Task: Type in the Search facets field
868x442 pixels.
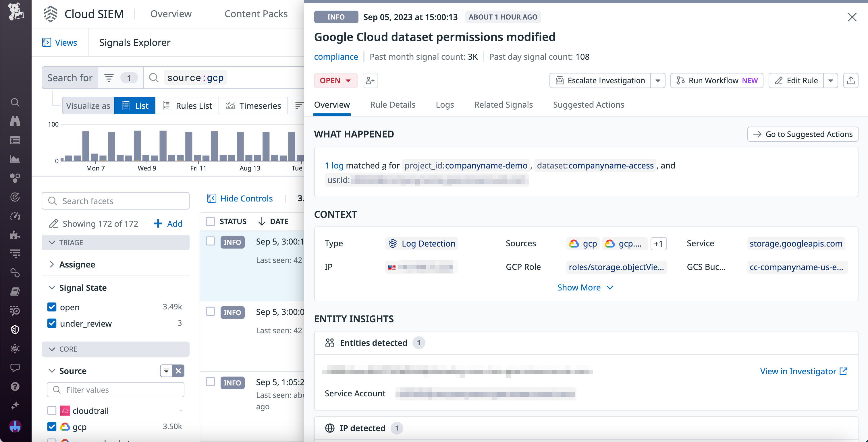Action: 115,201
